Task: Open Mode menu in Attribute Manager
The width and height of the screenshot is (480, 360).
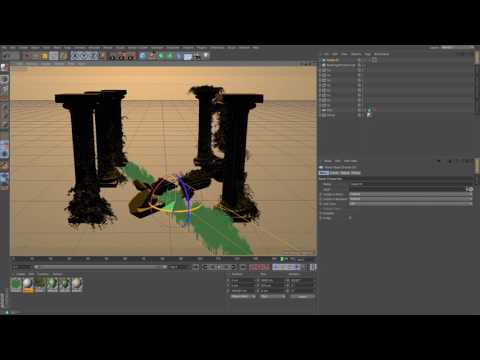Action: pos(328,161)
